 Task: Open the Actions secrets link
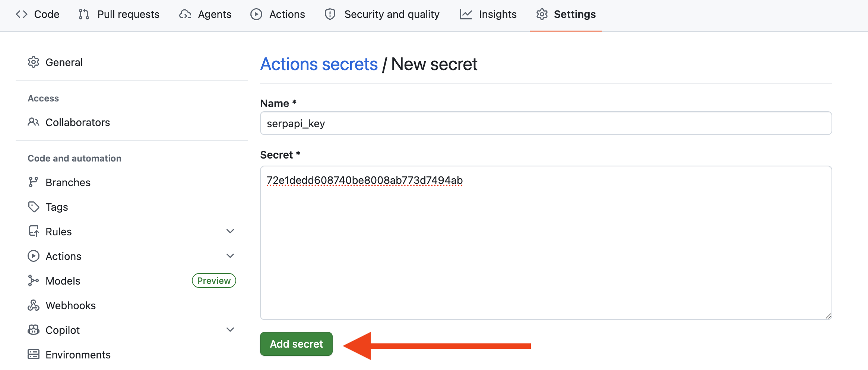[319, 64]
